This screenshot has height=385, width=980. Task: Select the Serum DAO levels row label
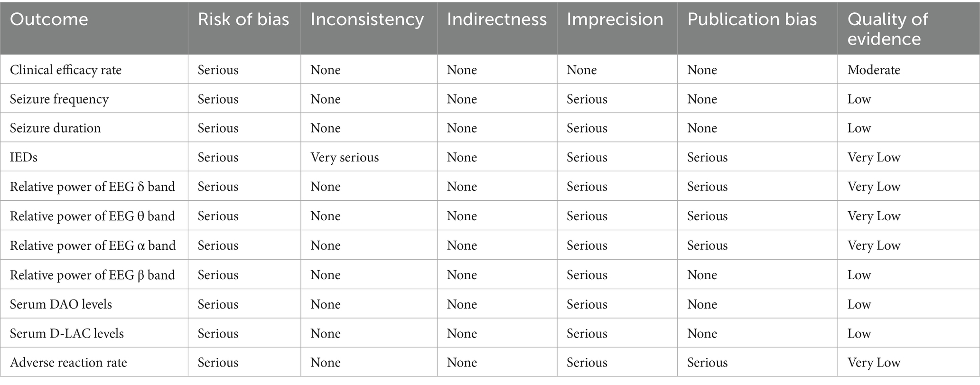pos(61,304)
